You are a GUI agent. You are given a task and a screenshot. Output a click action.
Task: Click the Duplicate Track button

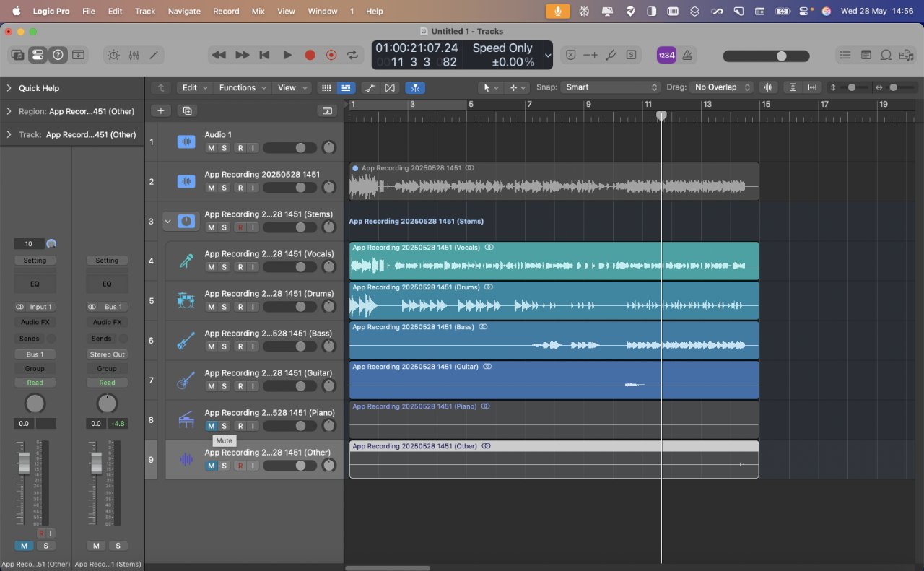187,110
